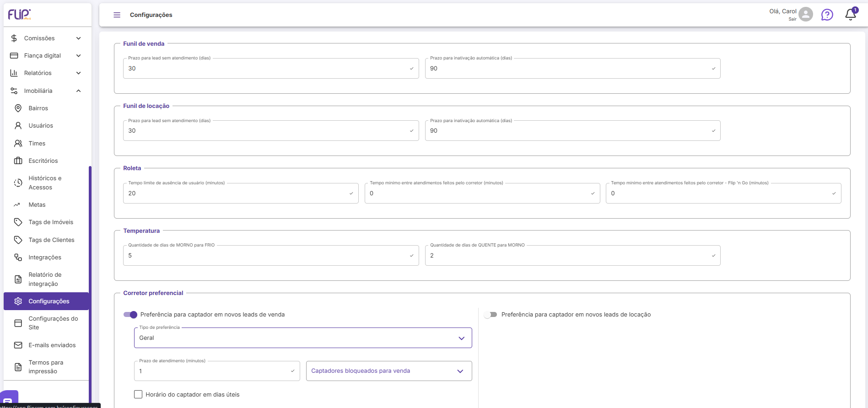The height and width of the screenshot is (408, 868).
Task: Open Configurações do Site page
Action: pyautogui.click(x=53, y=323)
